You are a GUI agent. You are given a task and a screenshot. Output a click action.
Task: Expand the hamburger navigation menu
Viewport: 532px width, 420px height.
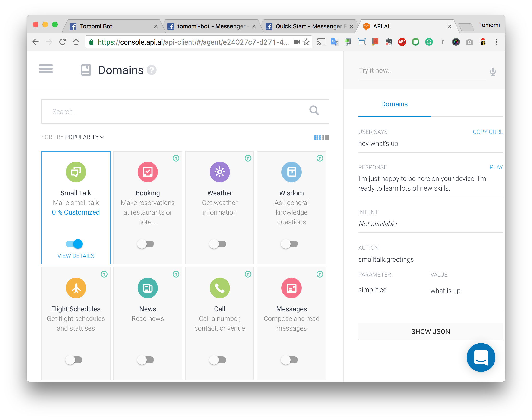pyautogui.click(x=45, y=70)
